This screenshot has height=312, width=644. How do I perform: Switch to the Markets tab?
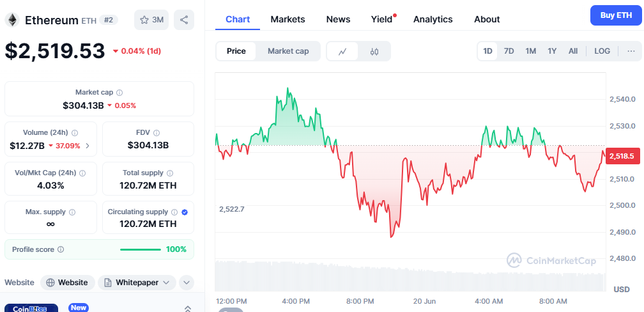pos(288,19)
